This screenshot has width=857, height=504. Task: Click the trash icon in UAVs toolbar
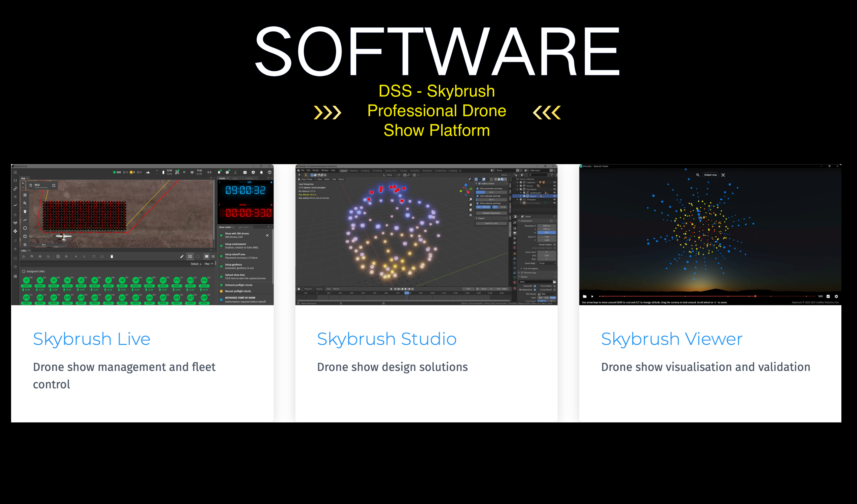[x=112, y=257]
